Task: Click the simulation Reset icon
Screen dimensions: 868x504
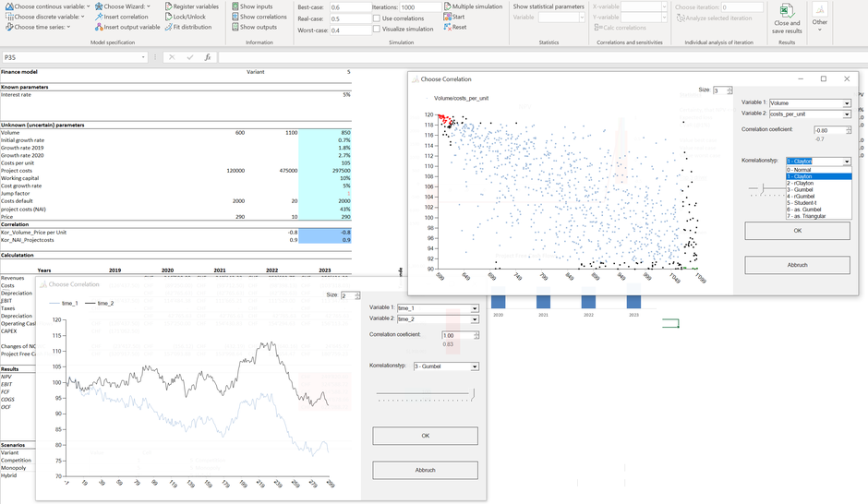Action: 447,27
